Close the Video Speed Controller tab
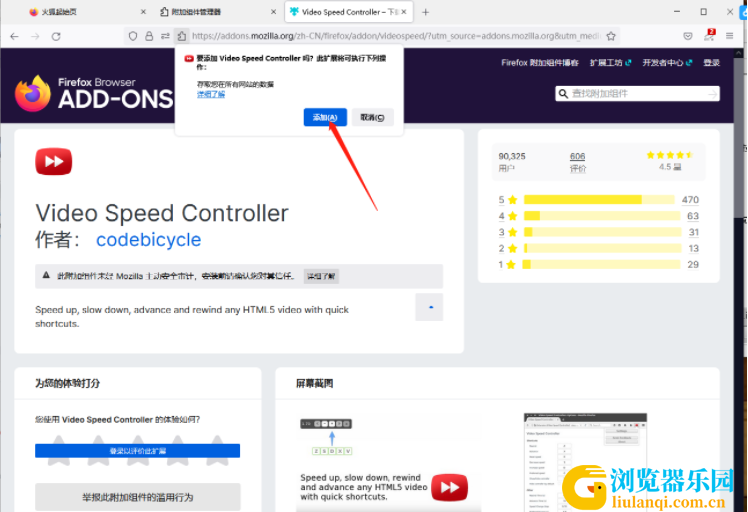Image resolution: width=748 pixels, height=512 pixels. [404, 12]
